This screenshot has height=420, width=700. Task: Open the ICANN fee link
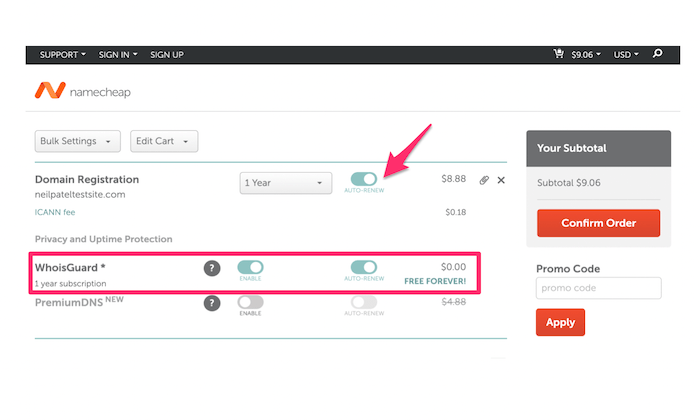point(55,212)
